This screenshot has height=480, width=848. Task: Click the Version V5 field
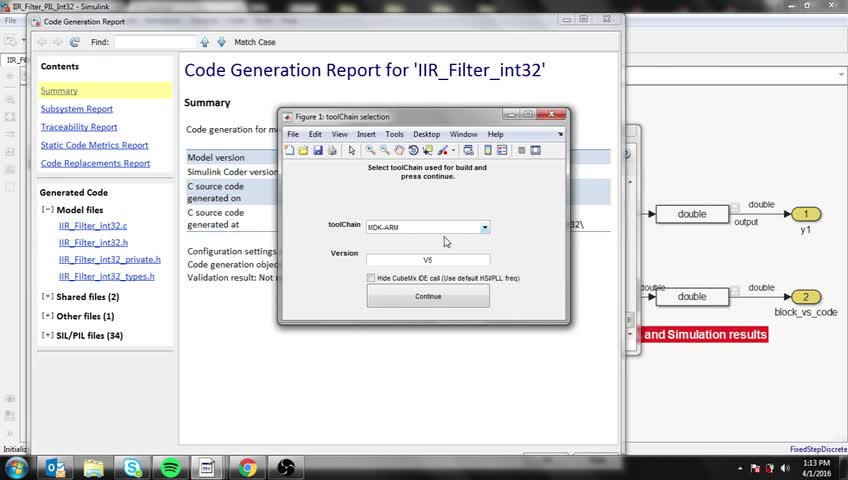tap(428, 260)
